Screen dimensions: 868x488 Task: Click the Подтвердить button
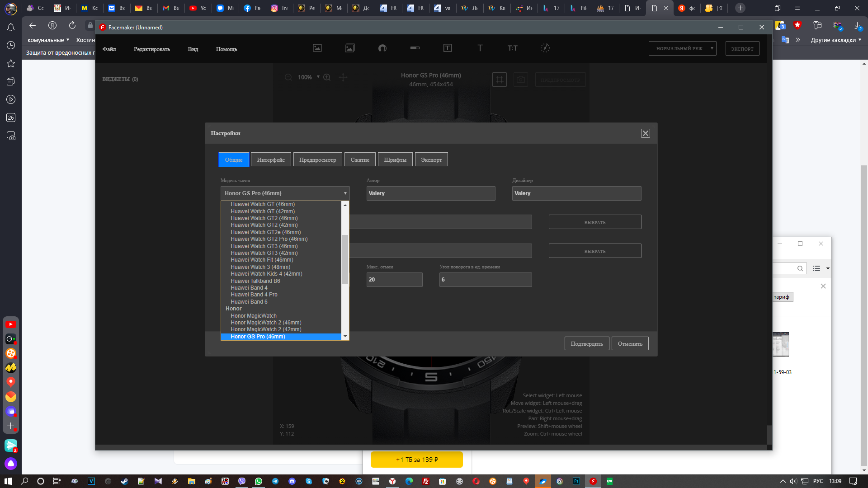pyautogui.click(x=587, y=343)
